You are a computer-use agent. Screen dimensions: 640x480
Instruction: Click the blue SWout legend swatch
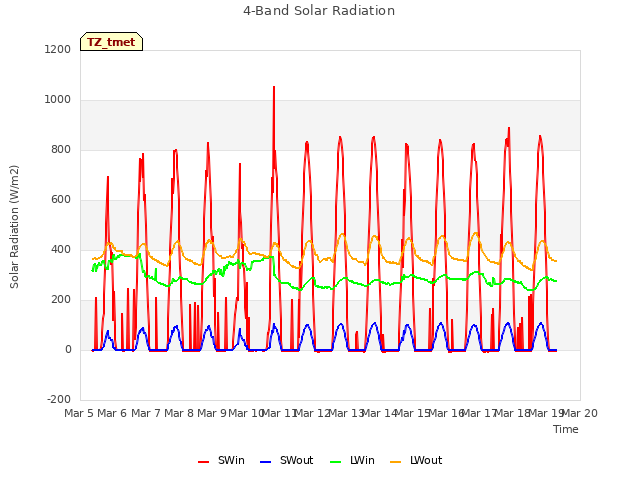[266, 462]
